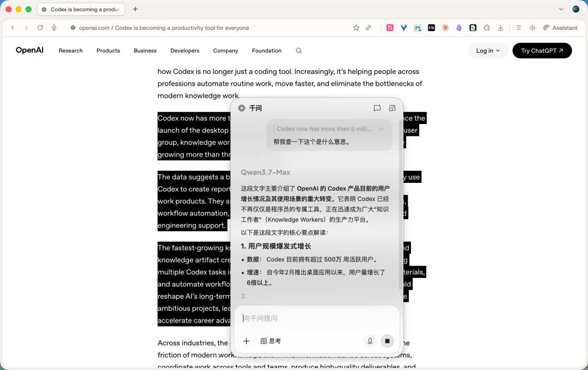Open the profile avatar menu
This screenshot has width=588, height=370.
[576, 9]
